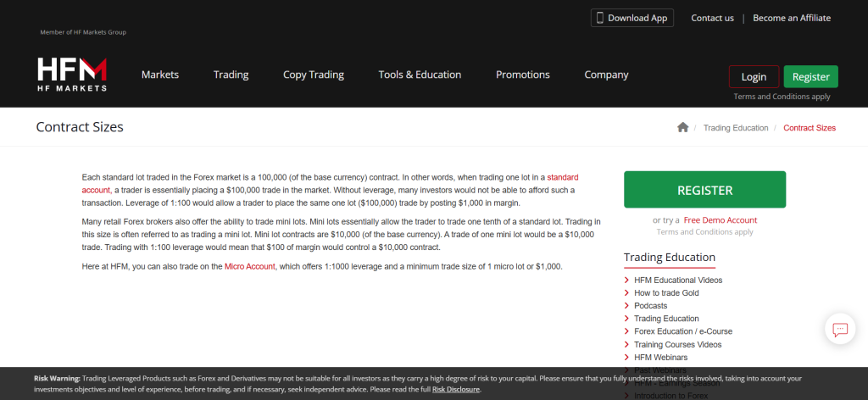The height and width of the screenshot is (400, 868).
Task: Expand the Promotions menu
Action: (522, 75)
